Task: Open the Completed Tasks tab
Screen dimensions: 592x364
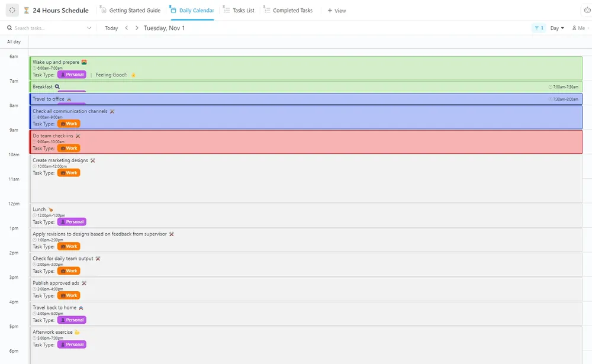Action: pyautogui.click(x=288, y=10)
